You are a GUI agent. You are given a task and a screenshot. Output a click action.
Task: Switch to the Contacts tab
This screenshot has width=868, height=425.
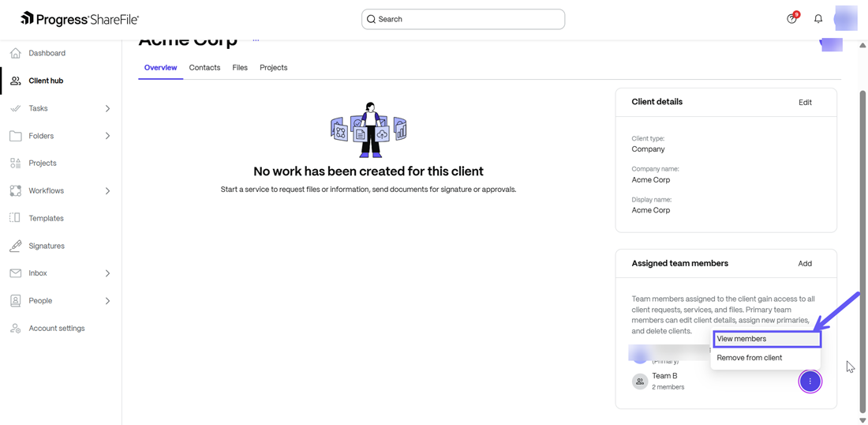click(x=204, y=68)
